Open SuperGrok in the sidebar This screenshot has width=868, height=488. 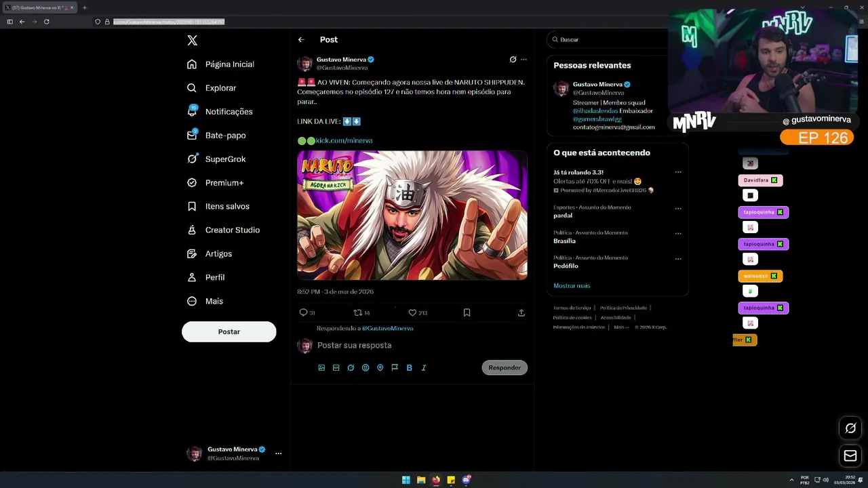coord(216,159)
